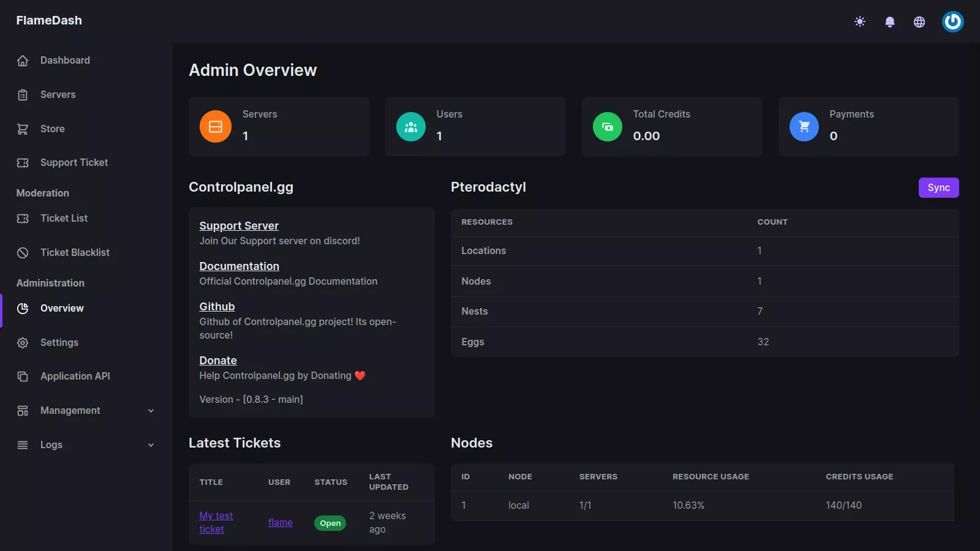Select Support Ticket sidebar item
This screenshot has width=980, height=551.
[x=74, y=163]
